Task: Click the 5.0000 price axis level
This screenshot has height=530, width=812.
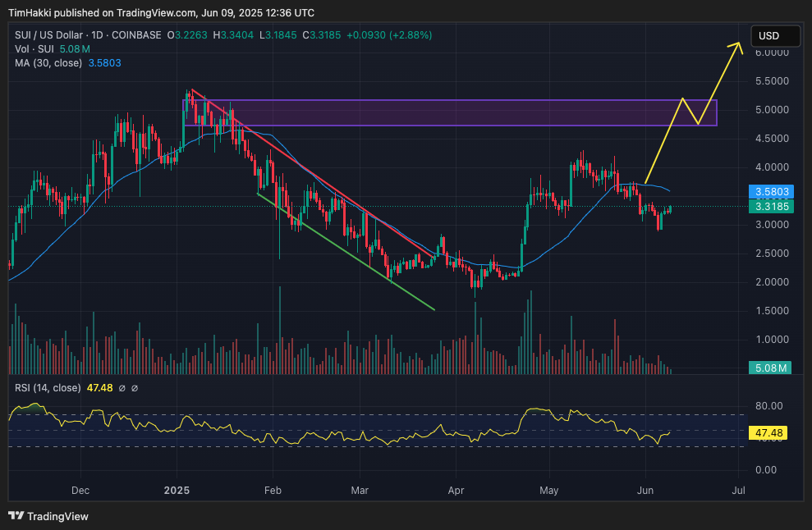Action: (x=772, y=110)
